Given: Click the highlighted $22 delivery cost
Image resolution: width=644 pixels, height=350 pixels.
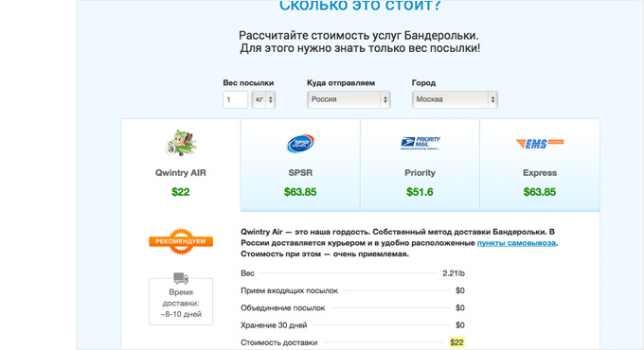Looking at the screenshot, I should pyautogui.click(x=456, y=342).
